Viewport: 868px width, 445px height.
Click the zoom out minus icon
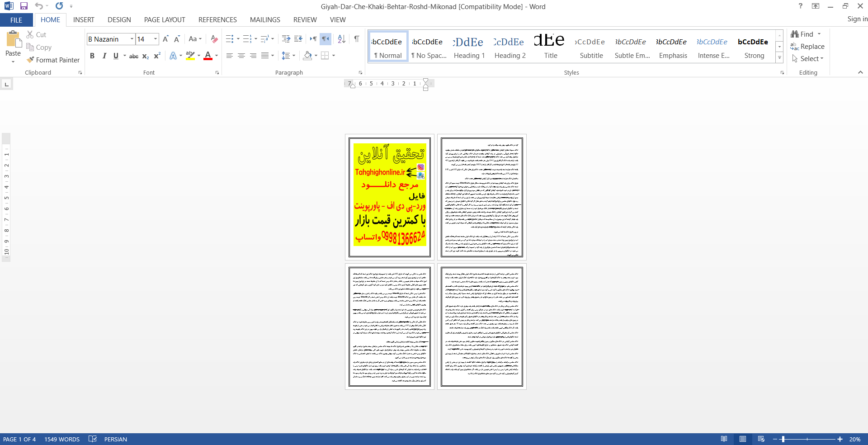click(775, 439)
